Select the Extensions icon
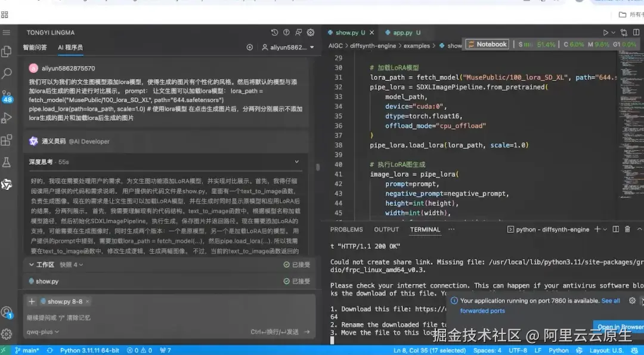The height and width of the screenshot is (355, 644). [x=7, y=141]
